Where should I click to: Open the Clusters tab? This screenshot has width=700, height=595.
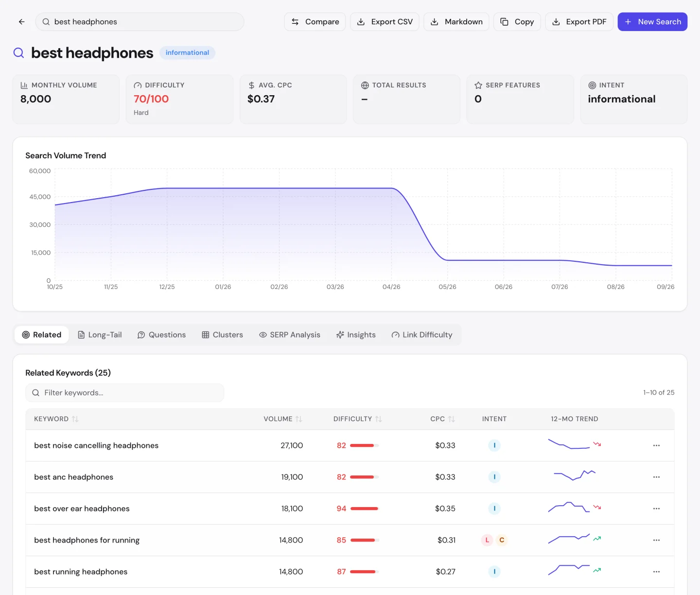click(x=222, y=335)
